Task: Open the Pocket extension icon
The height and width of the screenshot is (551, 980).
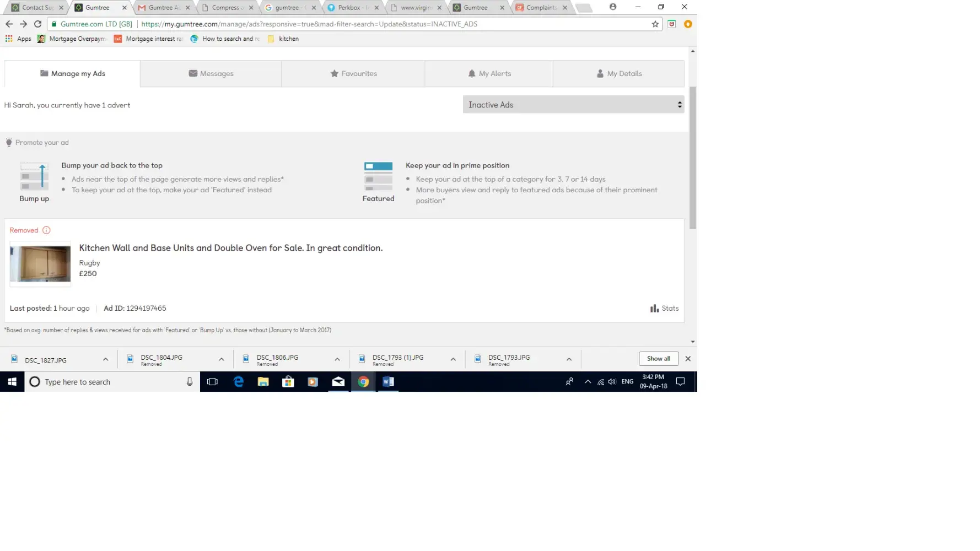Action: tap(671, 24)
